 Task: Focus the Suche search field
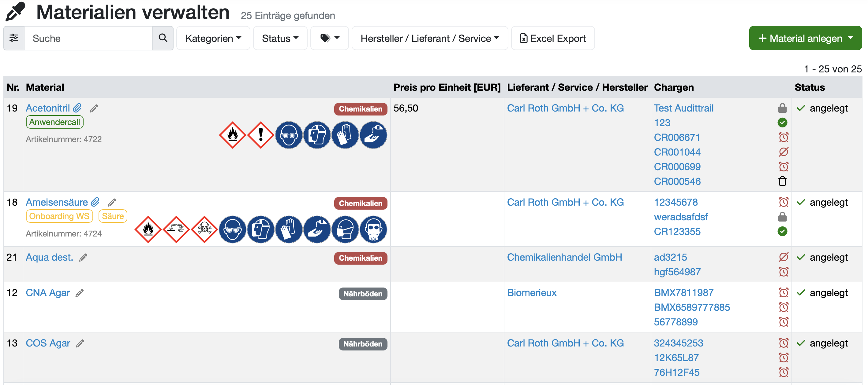coord(88,38)
